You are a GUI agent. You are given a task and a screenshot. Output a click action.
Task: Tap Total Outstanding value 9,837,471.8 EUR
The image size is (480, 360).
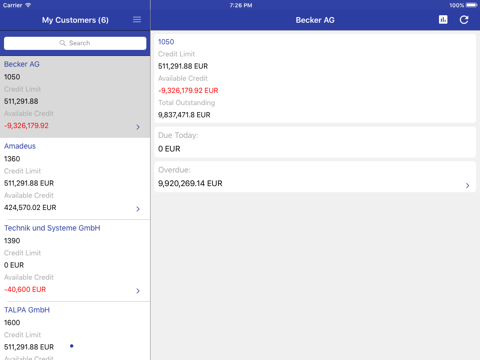[x=184, y=115]
